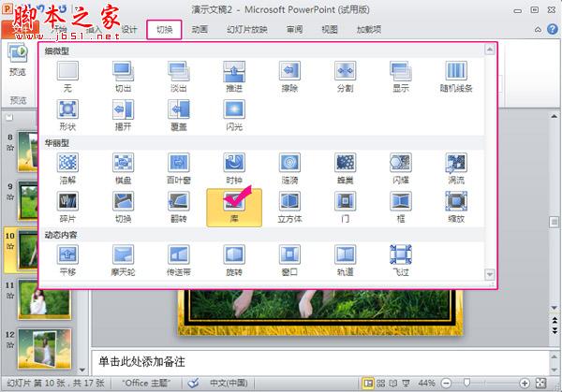Switch to the 幻灯片放映 (Slide Show) tab
This screenshot has width=562, height=392.
point(247,29)
